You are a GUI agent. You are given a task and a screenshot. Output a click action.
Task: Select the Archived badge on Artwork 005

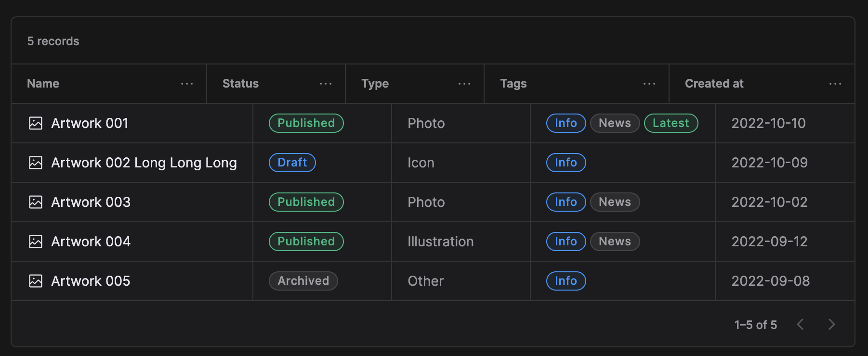[303, 281]
